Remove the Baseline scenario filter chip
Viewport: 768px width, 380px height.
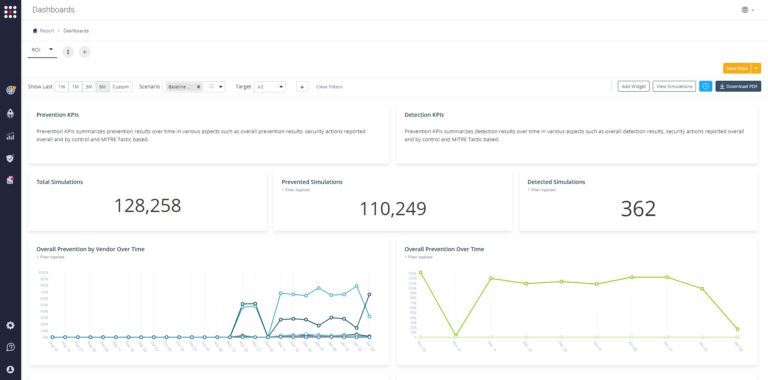point(198,87)
